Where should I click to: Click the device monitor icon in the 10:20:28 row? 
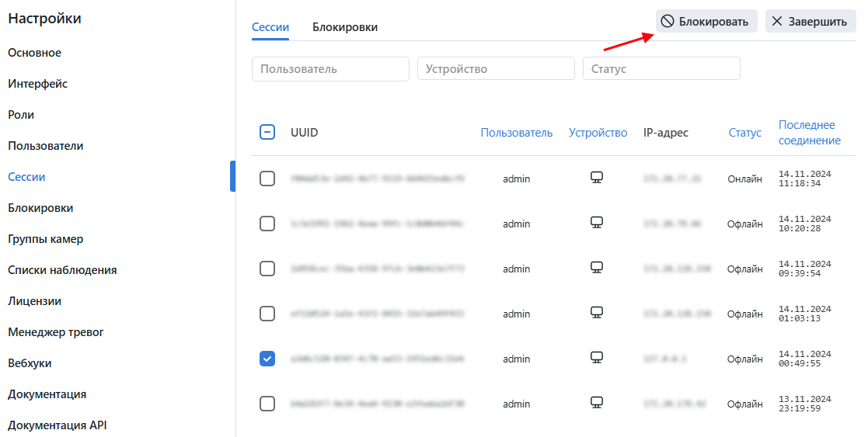point(597,223)
